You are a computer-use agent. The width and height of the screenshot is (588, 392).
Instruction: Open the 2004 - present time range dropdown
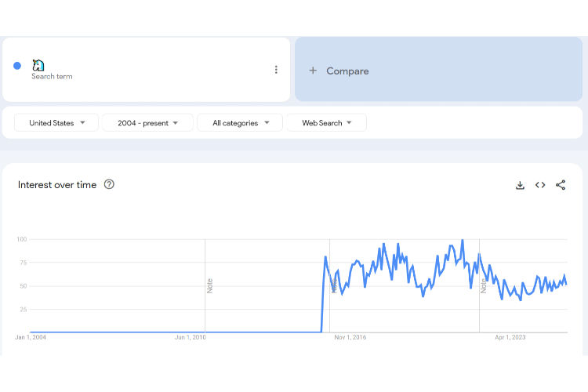pos(147,123)
